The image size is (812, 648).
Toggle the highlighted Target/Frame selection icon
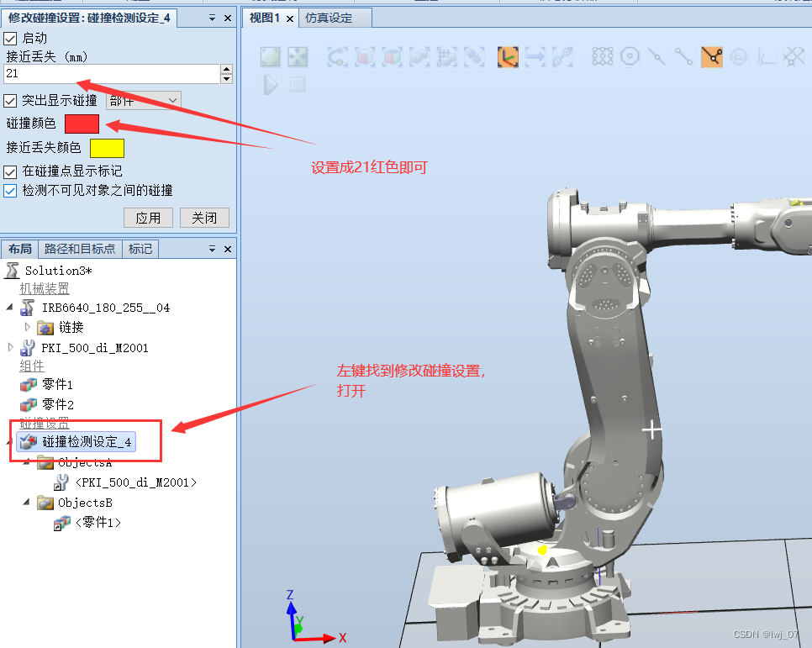[508, 57]
